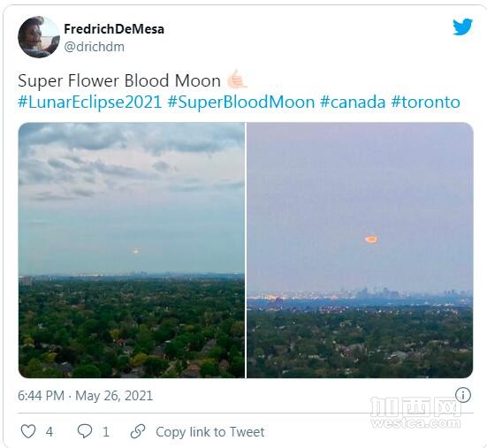Like the tweet with heart icon
The height and width of the screenshot is (448, 487).
pyautogui.click(x=28, y=431)
